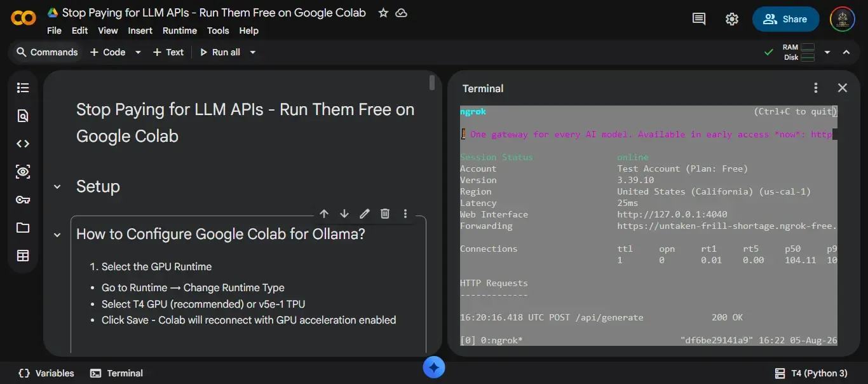Image resolution: width=868 pixels, height=384 pixels.
Task: Check cloud save status icon
Action: coord(402,13)
